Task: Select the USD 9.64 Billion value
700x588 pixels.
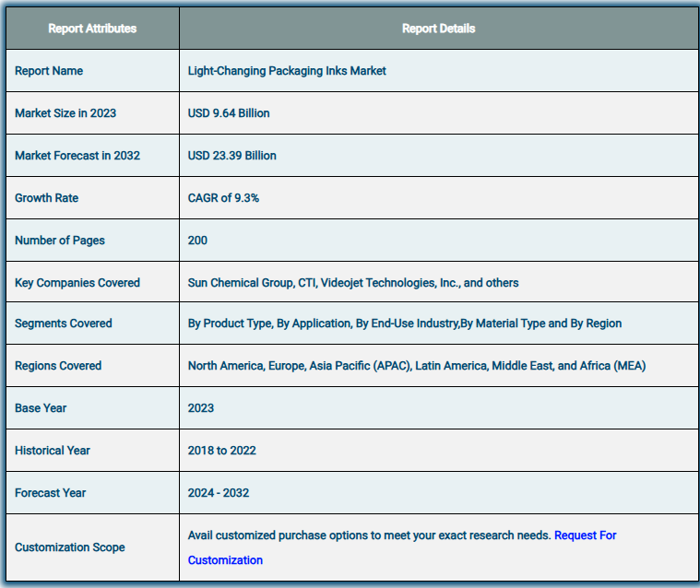Action: [x=229, y=113]
